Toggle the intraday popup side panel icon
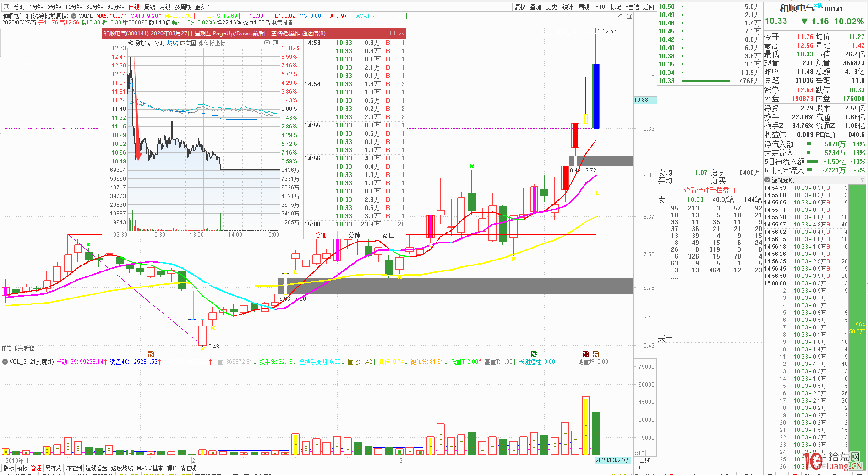 pyautogui.click(x=276, y=43)
